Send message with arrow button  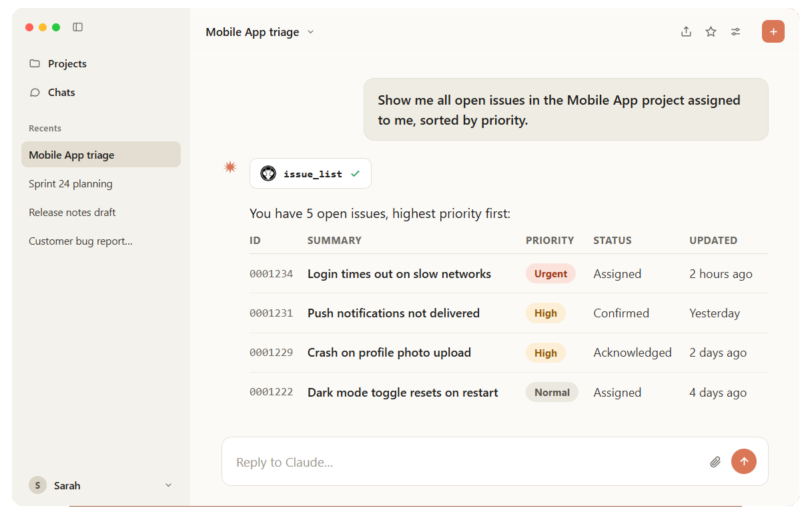tap(744, 461)
